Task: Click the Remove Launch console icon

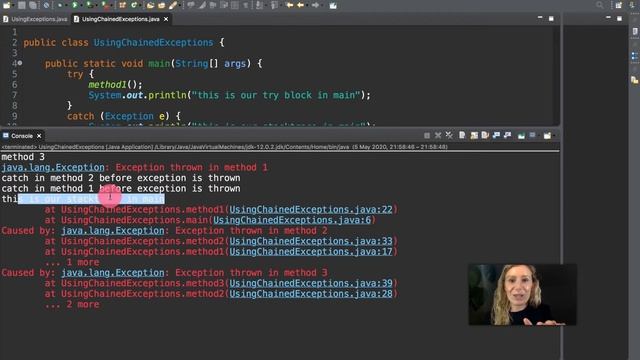Action: [438, 136]
